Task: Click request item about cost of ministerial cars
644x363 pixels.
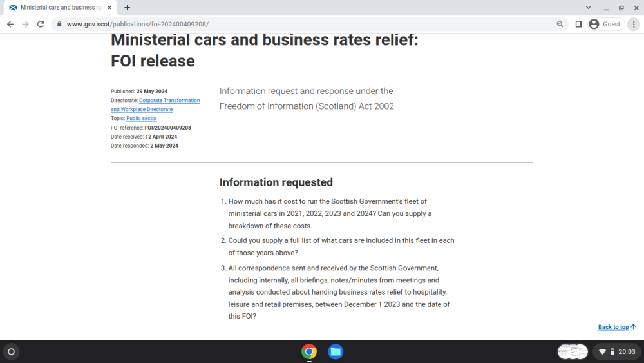Action: click(x=330, y=213)
